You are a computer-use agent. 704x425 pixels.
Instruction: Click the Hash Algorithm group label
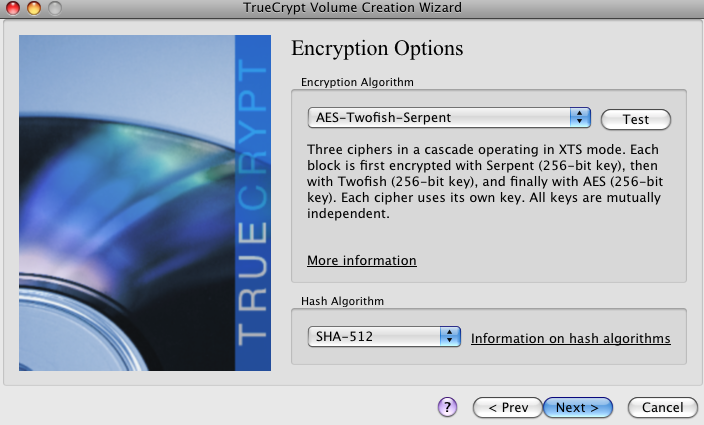coord(343,301)
